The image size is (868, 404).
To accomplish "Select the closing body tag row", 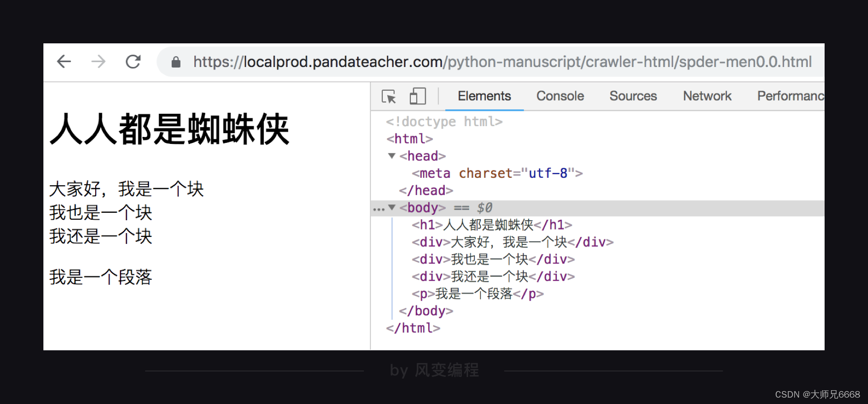I will (x=426, y=311).
